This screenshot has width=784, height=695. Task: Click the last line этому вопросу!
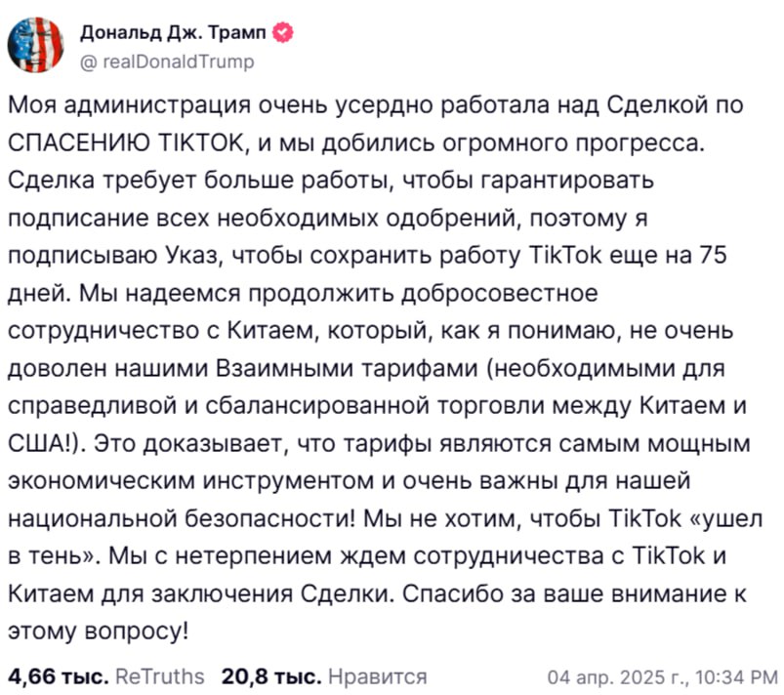pyautogui.click(x=98, y=630)
